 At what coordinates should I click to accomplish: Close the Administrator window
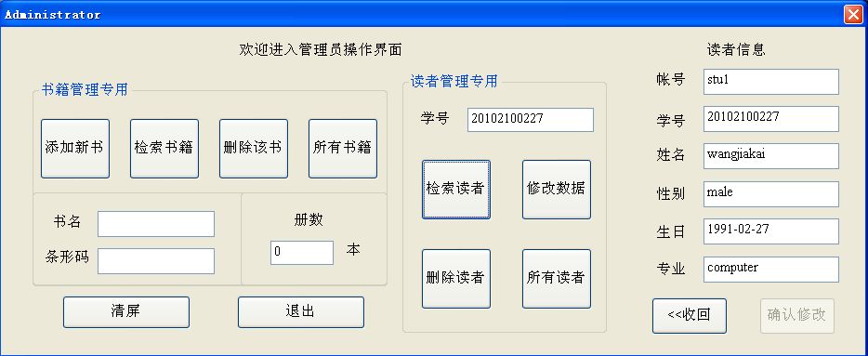coord(853,14)
